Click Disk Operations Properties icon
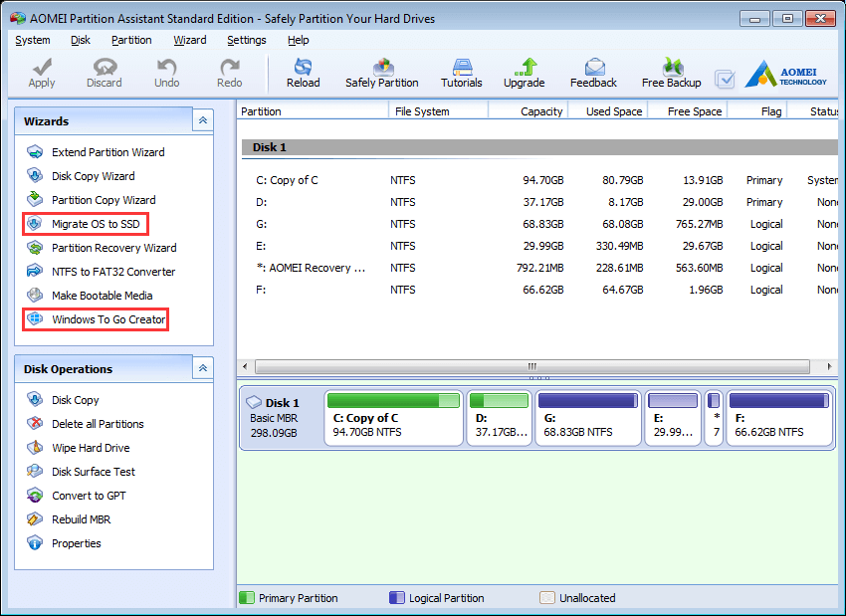The width and height of the screenshot is (846, 616). [35, 542]
